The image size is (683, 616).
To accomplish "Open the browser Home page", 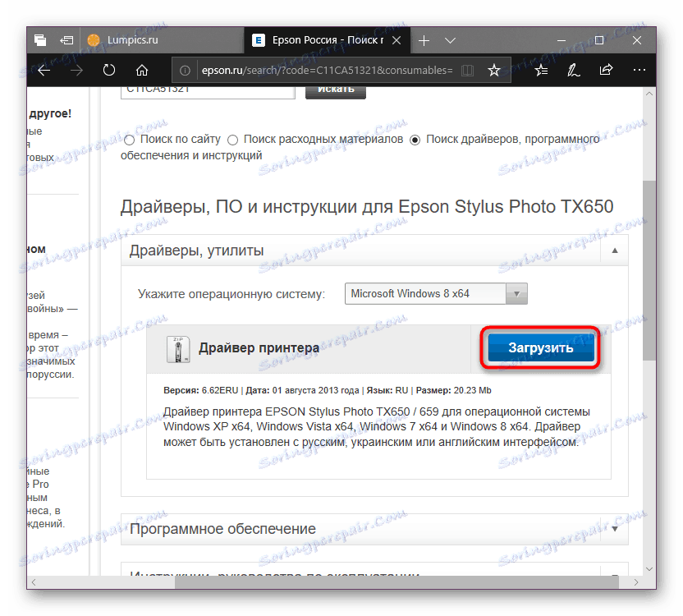I will (x=142, y=70).
